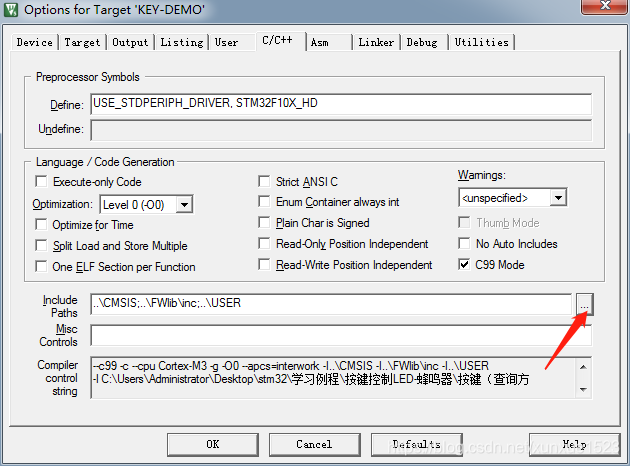Click the Keil uVision icon in title bar

11,10
